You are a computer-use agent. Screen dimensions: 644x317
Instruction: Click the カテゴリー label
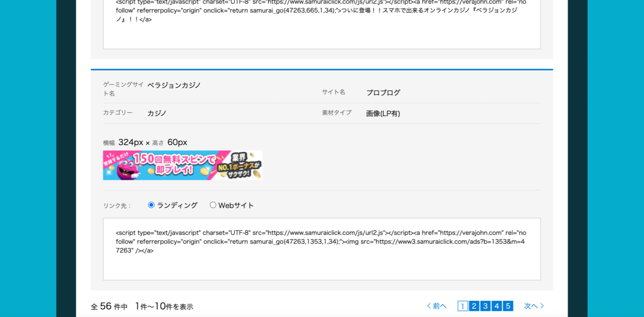click(118, 113)
